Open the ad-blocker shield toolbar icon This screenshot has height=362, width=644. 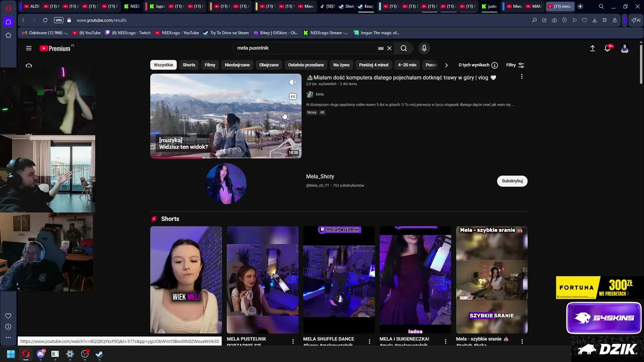pyautogui.click(x=565, y=20)
